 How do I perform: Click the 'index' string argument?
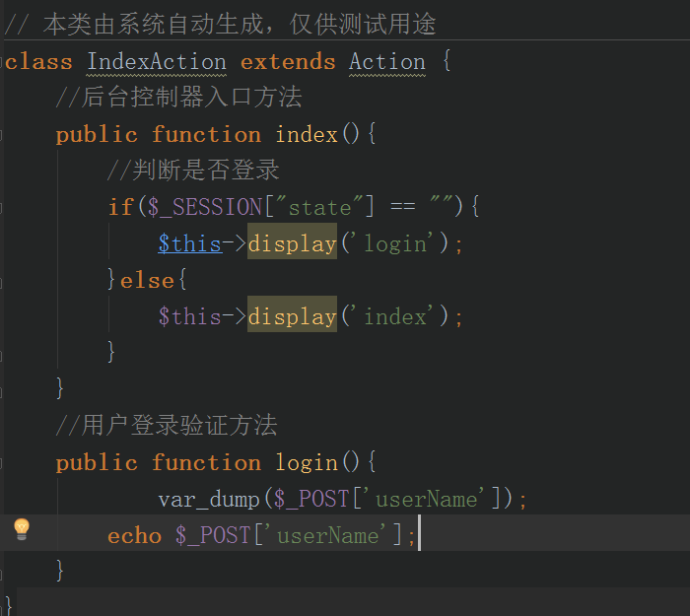pyautogui.click(x=394, y=316)
